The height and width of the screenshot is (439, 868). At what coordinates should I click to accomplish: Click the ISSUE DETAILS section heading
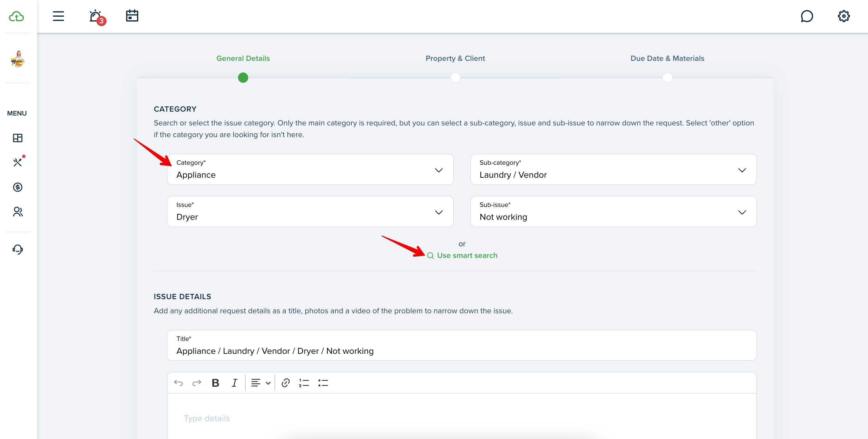pos(182,297)
